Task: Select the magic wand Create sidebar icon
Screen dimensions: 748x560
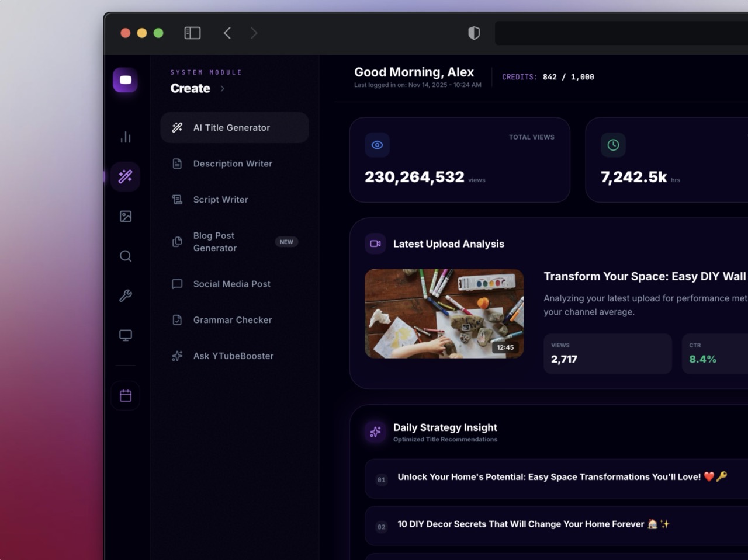Action: click(125, 176)
